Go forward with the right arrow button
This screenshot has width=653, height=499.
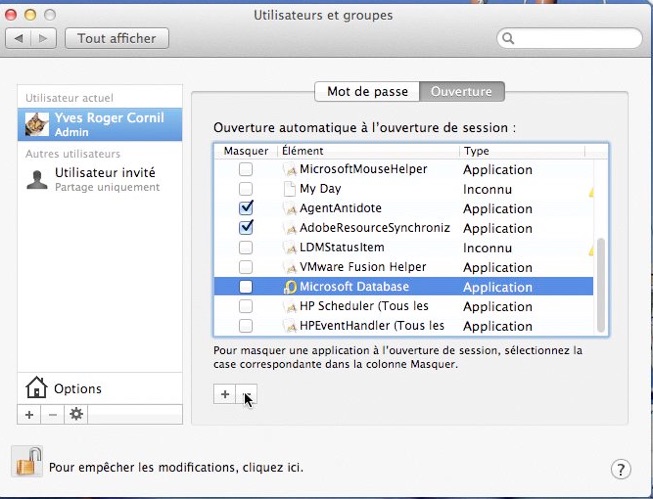tap(43, 38)
